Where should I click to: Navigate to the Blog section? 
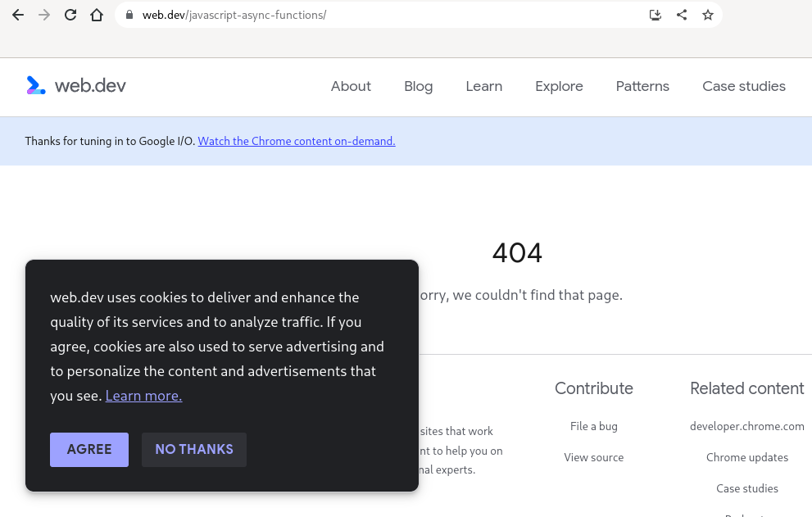418,86
